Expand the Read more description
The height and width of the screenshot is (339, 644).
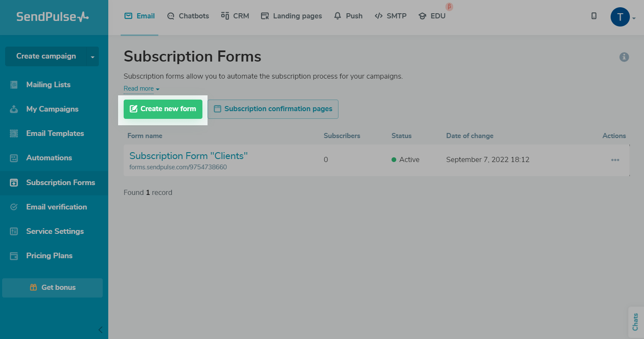[x=141, y=88]
